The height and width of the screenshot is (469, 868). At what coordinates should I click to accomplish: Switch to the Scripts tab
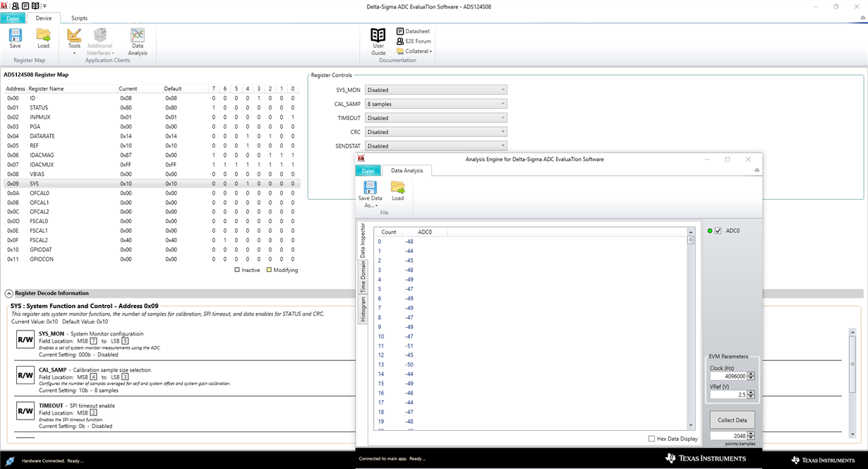(x=79, y=18)
